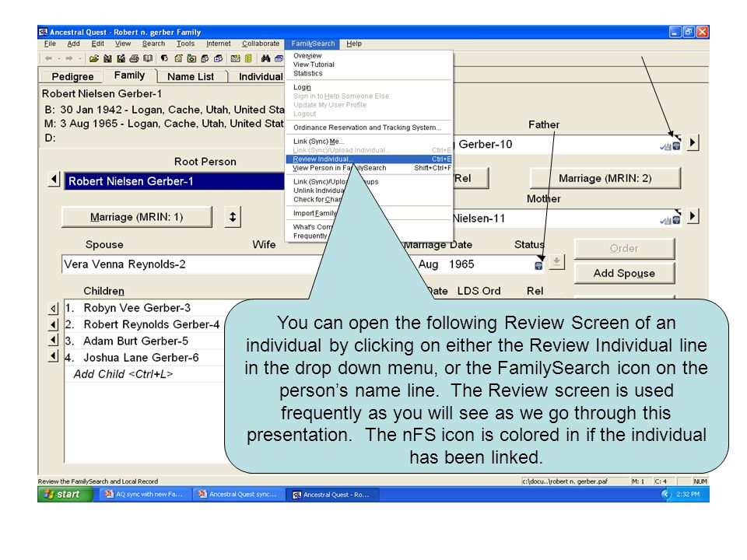Click the camera toolbar icon
The height and width of the screenshot is (560, 747).
click(x=191, y=58)
